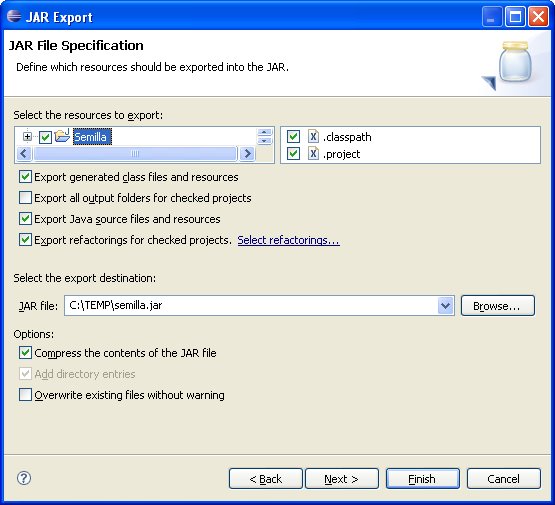Image resolution: width=555 pixels, height=505 pixels.
Task: Uncheck the .classpath file checkbox
Action: click(293, 137)
